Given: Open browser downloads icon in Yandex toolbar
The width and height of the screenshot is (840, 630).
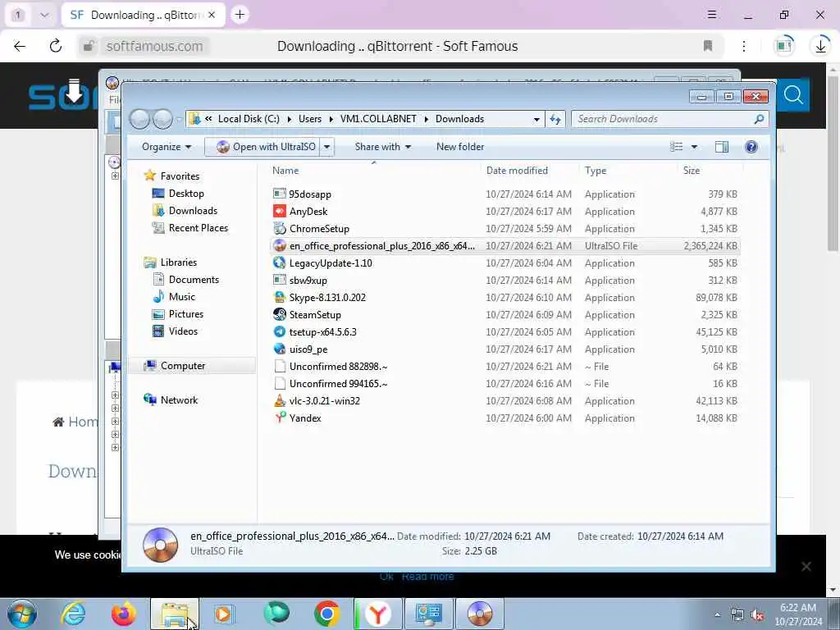Looking at the screenshot, I should point(820,46).
